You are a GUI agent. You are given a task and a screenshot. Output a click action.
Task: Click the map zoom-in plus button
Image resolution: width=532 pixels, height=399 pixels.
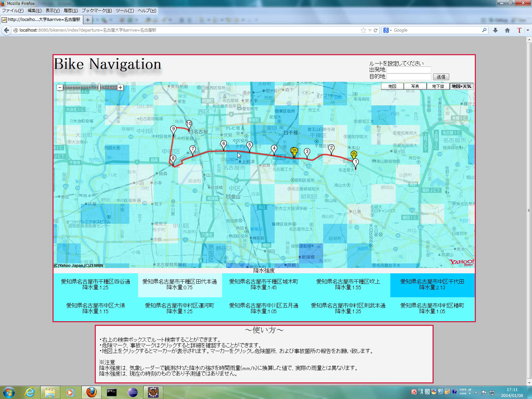[x=120, y=87]
